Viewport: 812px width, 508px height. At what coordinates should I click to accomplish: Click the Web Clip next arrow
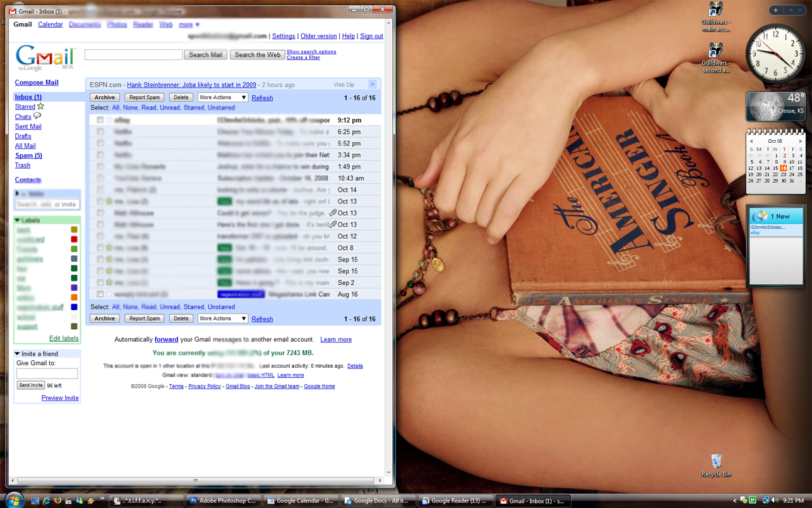373,84
